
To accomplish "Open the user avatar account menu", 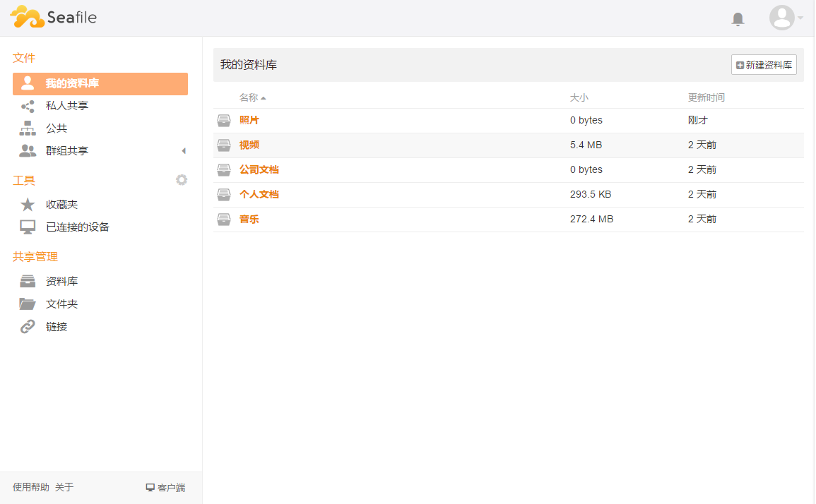I will tap(782, 18).
